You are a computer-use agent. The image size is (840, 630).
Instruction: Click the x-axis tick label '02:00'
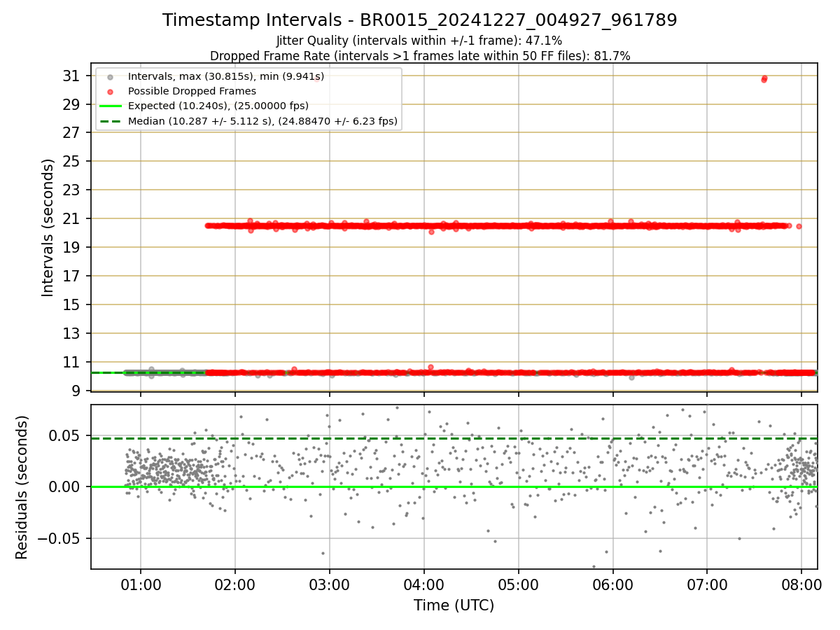235,584
